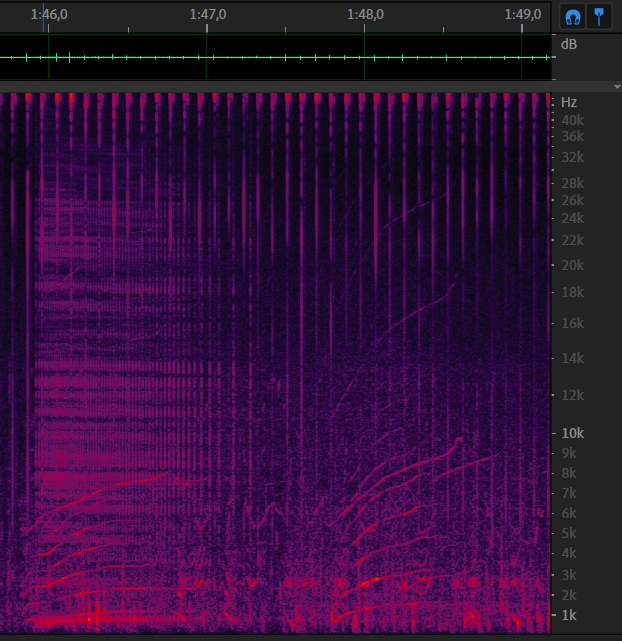Click the 2k frequency scale label
622x641 pixels.
(x=569, y=595)
